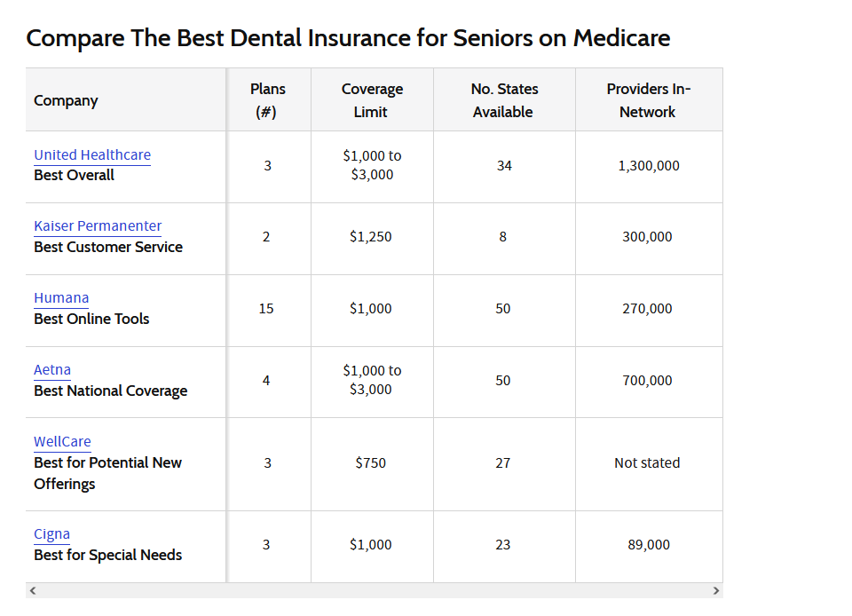852x616 pixels.
Task: Click Cigna's 89,000 providers cell
Action: click(649, 545)
